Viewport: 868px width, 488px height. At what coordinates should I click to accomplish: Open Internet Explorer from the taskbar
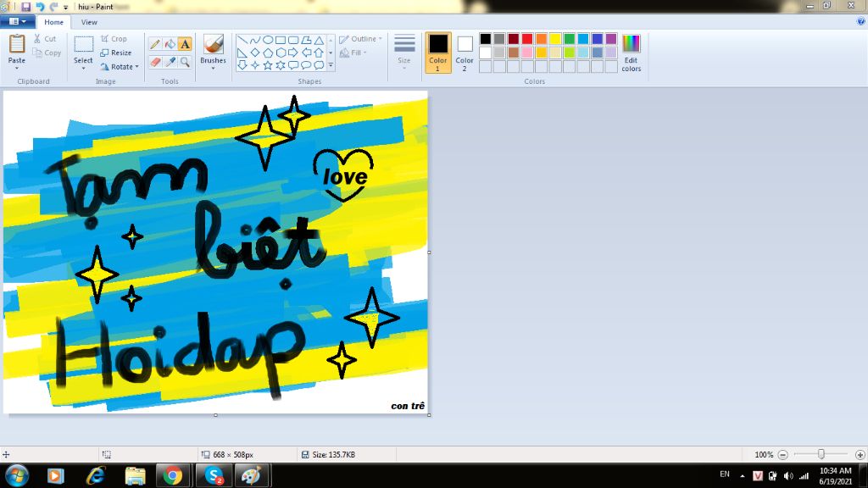coord(96,476)
